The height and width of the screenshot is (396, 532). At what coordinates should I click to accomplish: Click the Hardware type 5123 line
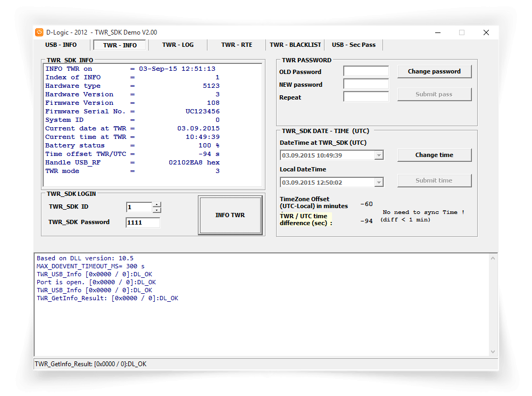(x=132, y=86)
